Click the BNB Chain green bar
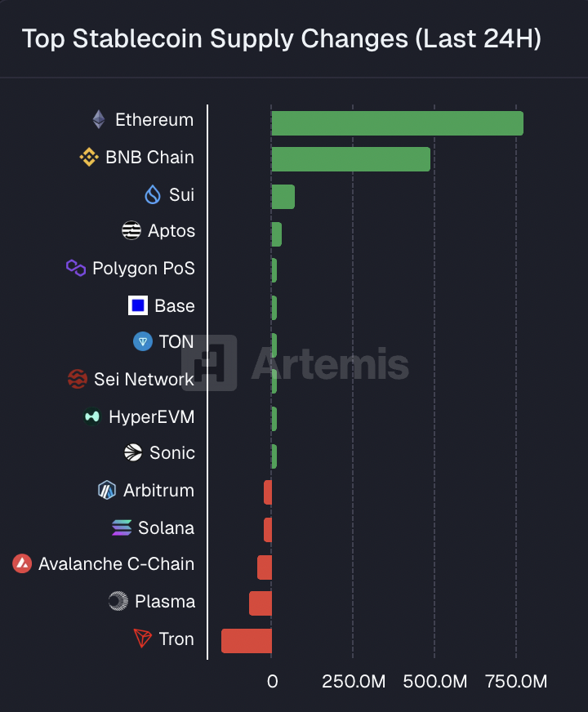This screenshot has height=712, width=588. (350, 159)
